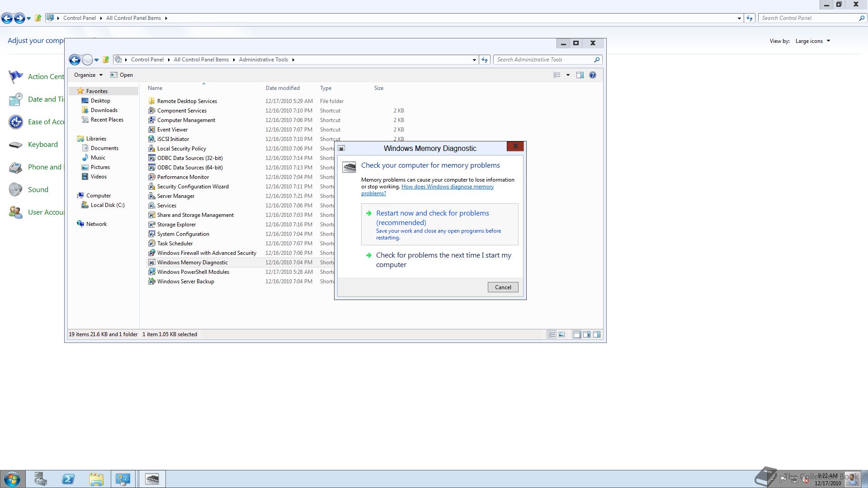Select the Windows Server Backup icon
The height and width of the screenshot is (488, 868).
pyautogui.click(x=152, y=282)
